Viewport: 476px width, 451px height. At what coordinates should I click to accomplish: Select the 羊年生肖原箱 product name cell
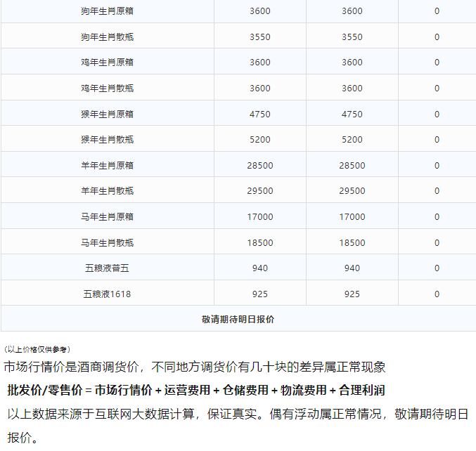pyautogui.click(x=107, y=165)
